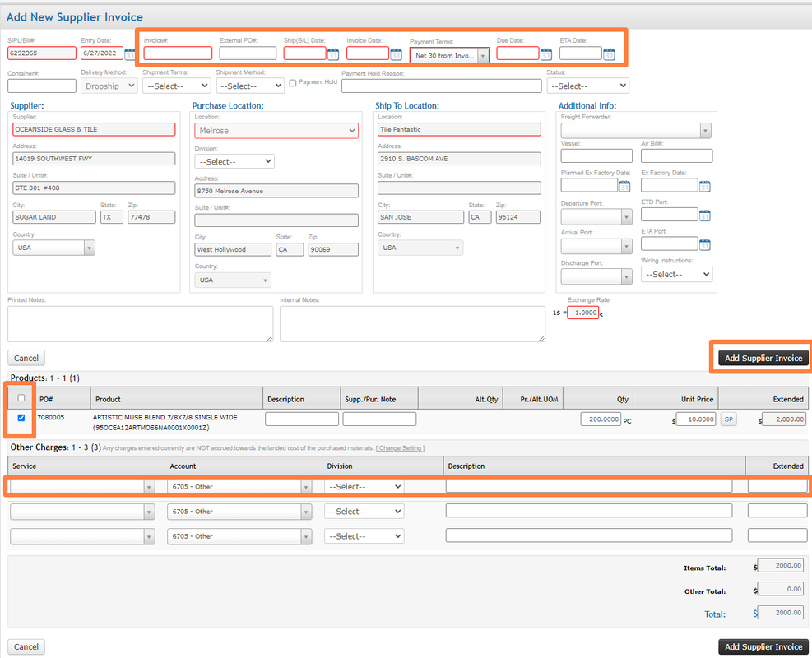Toggle the Payment Hold checkbox

click(x=293, y=83)
